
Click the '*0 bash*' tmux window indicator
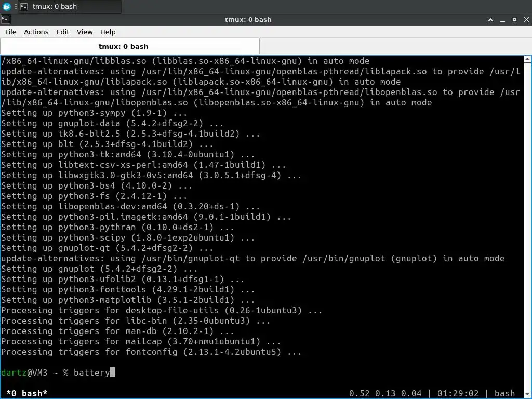[27, 393]
